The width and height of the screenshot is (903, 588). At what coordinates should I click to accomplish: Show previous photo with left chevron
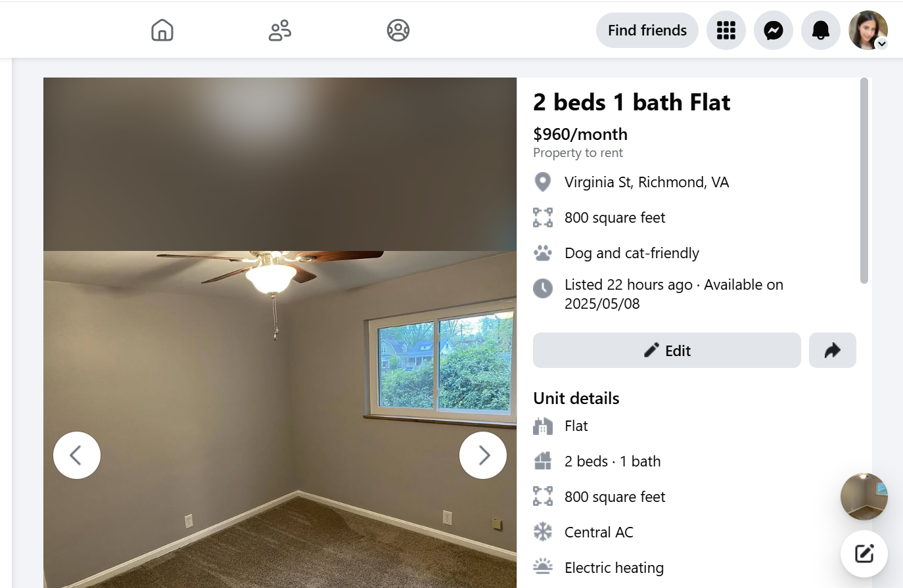click(x=77, y=455)
